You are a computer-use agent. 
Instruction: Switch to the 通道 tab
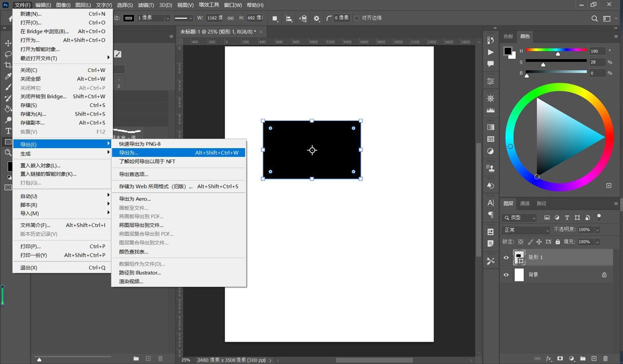(525, 204)
